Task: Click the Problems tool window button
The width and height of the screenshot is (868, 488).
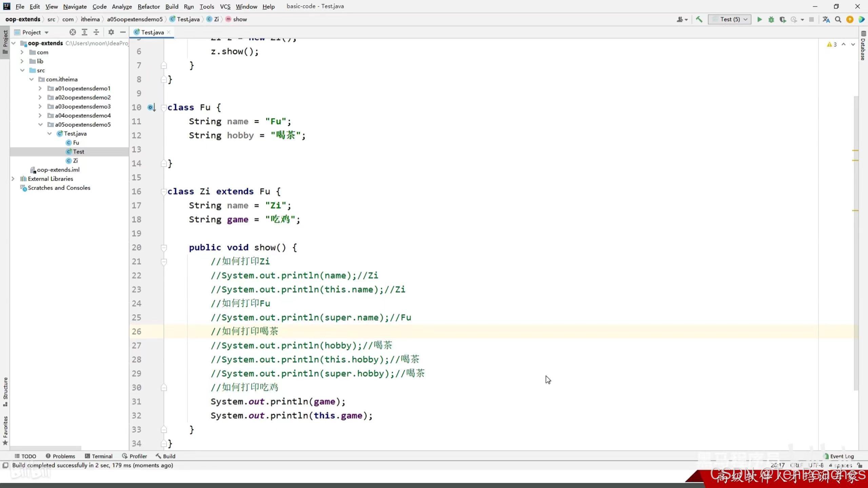Action: pyautogui.click(x=60, y=456)
